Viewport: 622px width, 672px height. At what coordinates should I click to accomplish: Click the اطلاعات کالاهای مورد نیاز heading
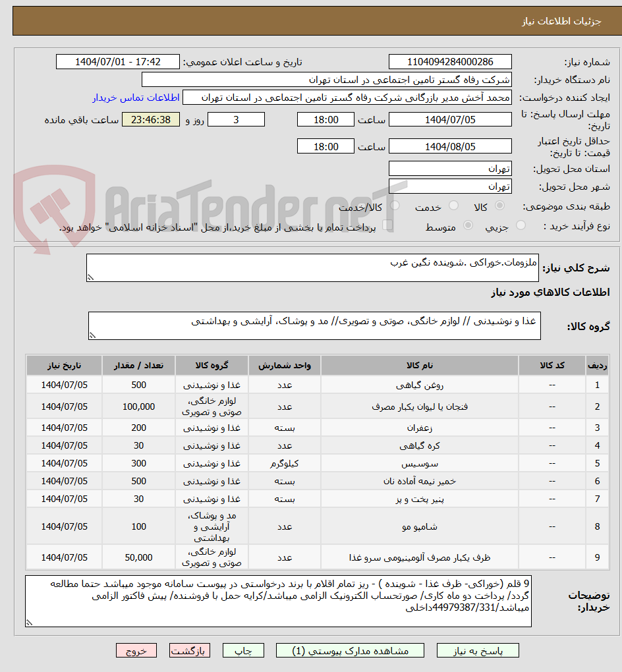point(550,293)
